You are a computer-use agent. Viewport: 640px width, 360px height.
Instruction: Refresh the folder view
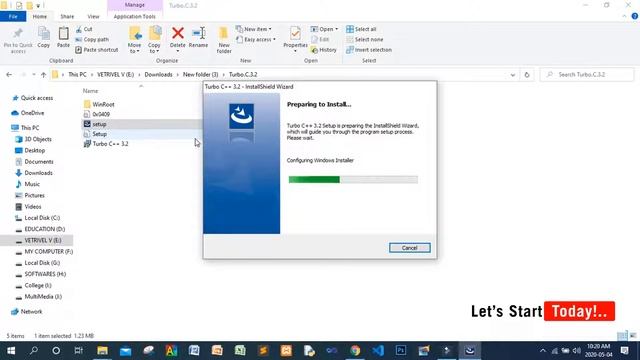coord(527,75)
